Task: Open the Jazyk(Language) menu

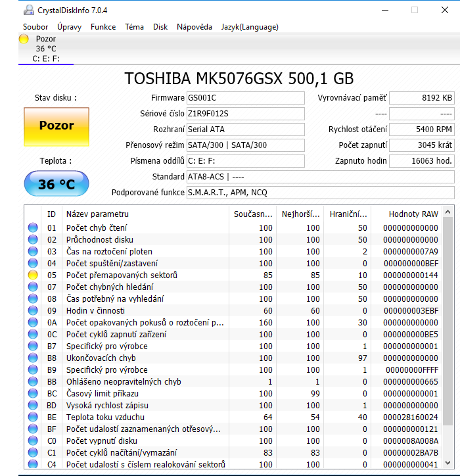Action: pyautogui.click(x=250, y=27)
